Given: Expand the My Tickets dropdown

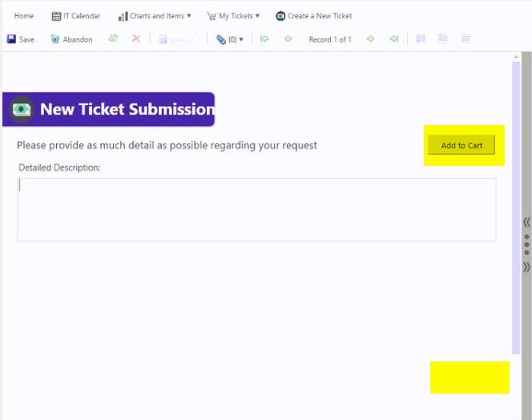Looking at the screenshot, I should [233, 16].
